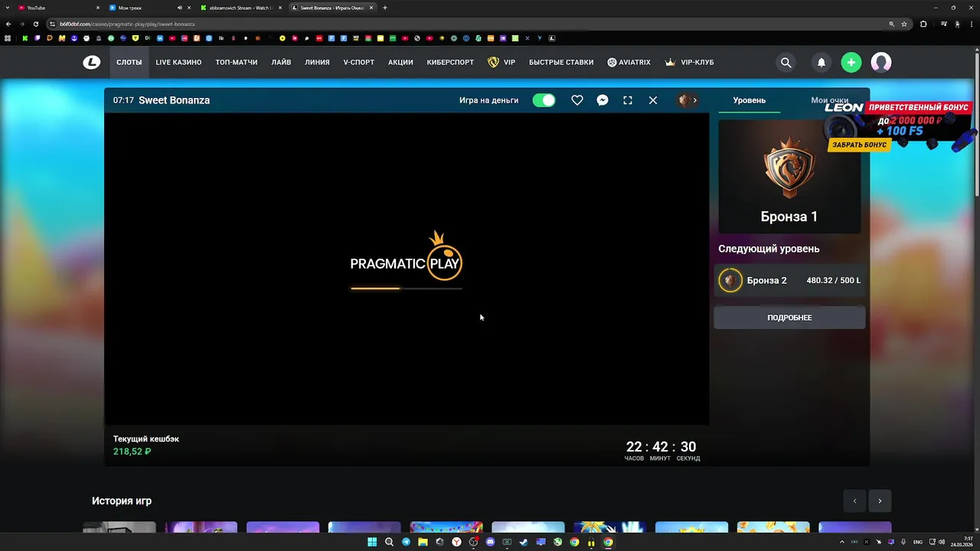Open БЫСТРЫЕ СТАВКИ menu item
980x551 pixels.
tap(561, 63)
